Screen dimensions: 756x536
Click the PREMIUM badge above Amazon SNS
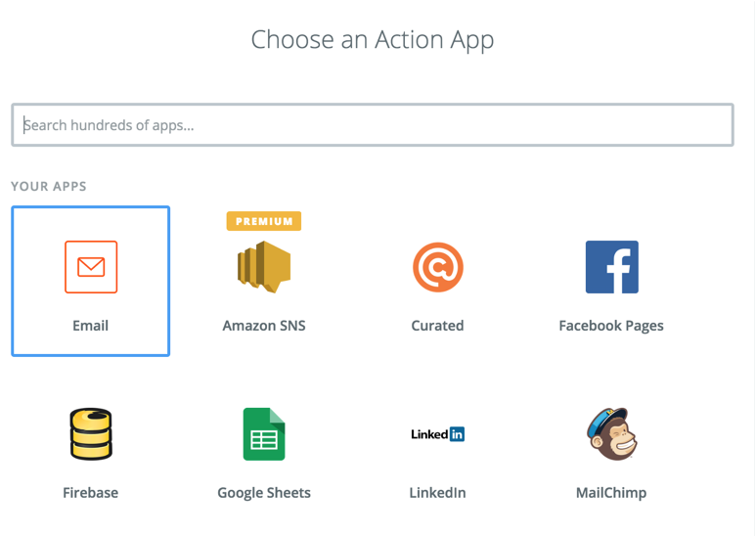coord(264,221)
